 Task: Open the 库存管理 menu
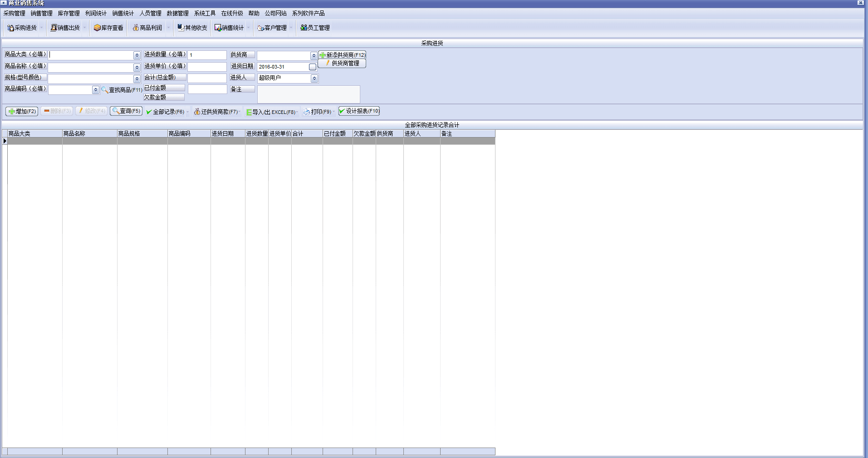(x=69, y=13)
